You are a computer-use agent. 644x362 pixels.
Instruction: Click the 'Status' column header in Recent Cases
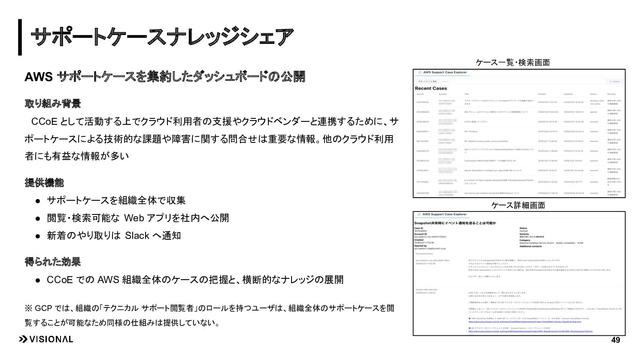coord(593,94)
